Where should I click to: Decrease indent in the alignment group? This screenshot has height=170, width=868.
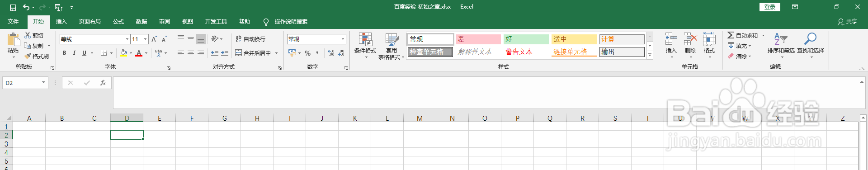point(215,53)
